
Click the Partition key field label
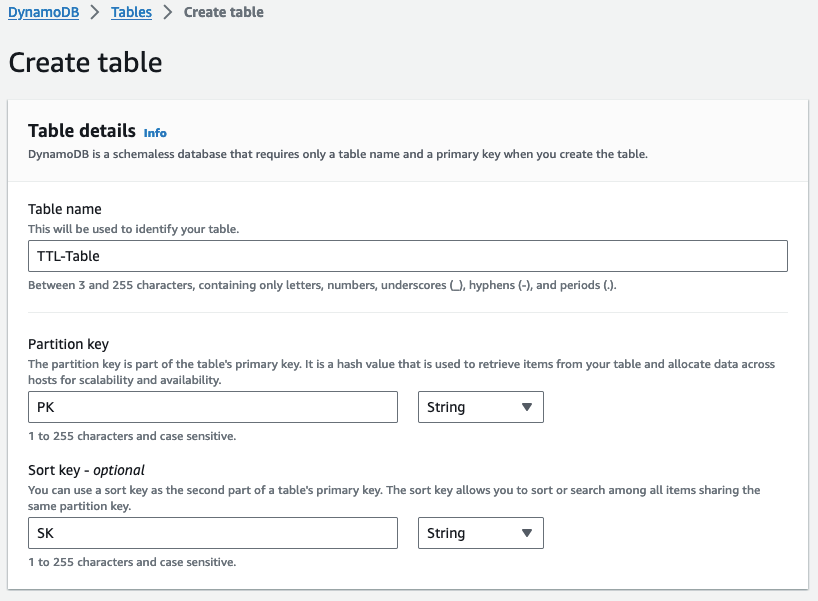point(68,344)
